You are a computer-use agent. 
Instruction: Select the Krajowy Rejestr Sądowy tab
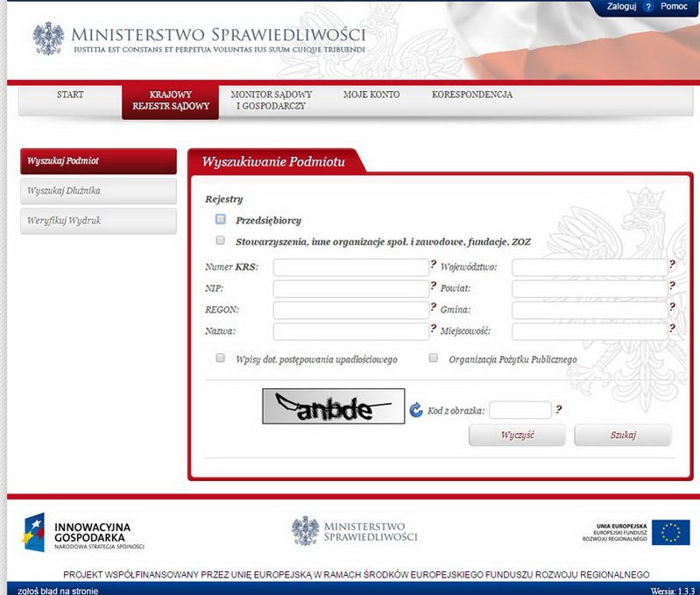pos(171,103)
